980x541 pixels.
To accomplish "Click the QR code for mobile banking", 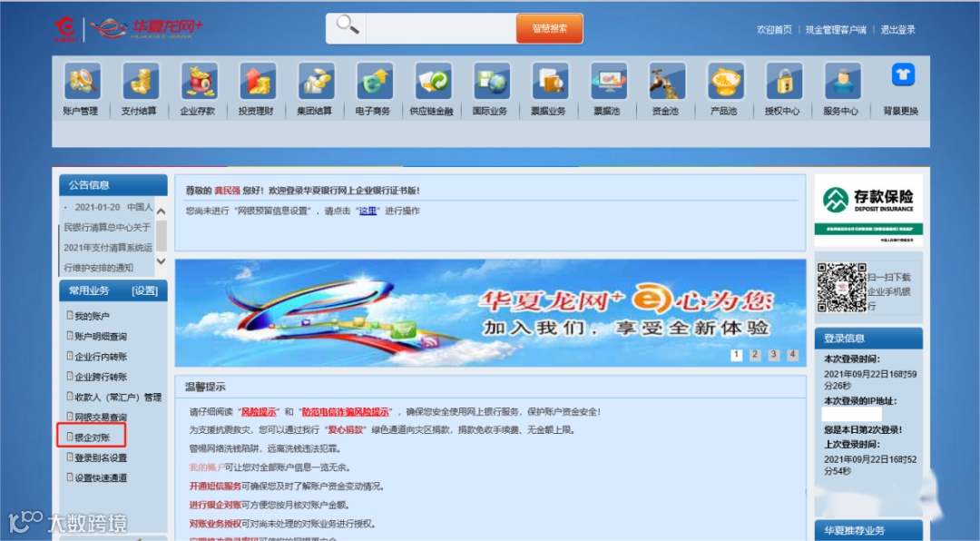I will (842, 288).
